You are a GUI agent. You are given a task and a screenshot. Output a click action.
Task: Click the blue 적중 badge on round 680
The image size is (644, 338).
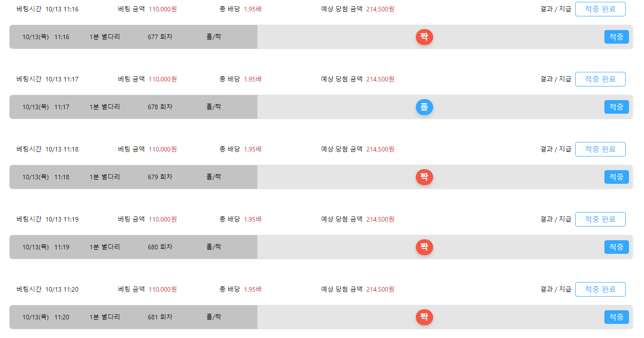(616, 247)
